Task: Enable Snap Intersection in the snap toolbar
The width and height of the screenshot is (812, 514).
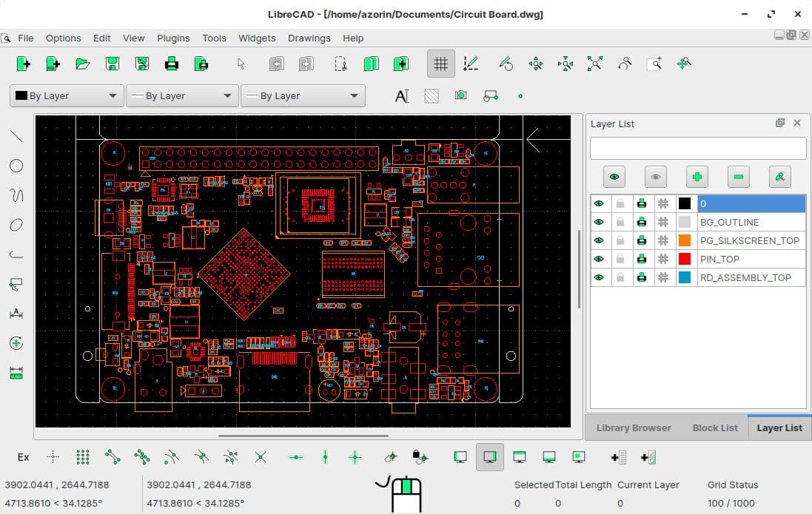Action: tap(261, 457)
